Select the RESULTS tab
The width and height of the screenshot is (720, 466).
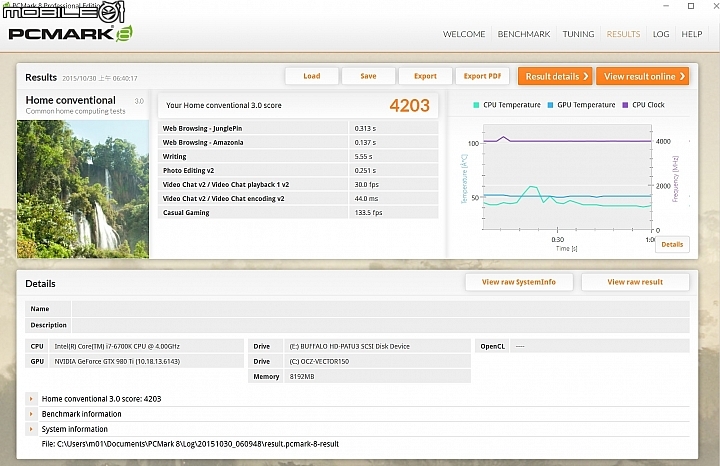[623, 34]
